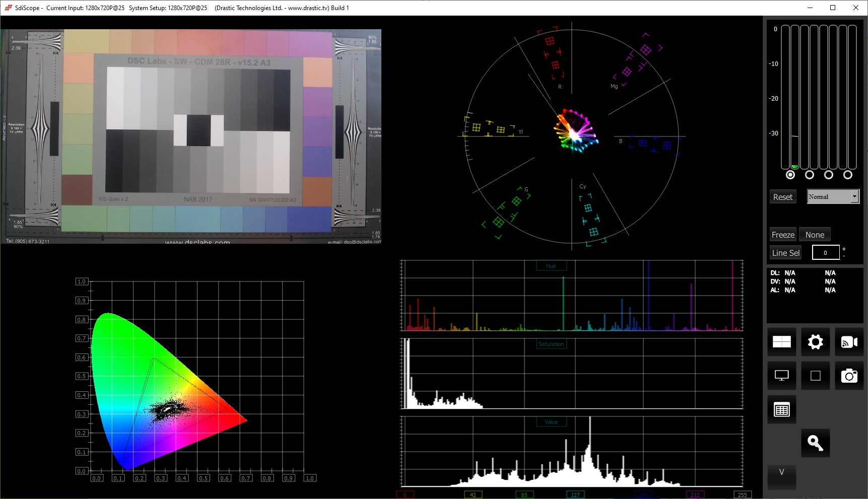The width and height of the screenshot is (868, 499).
Task: Click the empty square single-view icon
Action: coord(815,376)
